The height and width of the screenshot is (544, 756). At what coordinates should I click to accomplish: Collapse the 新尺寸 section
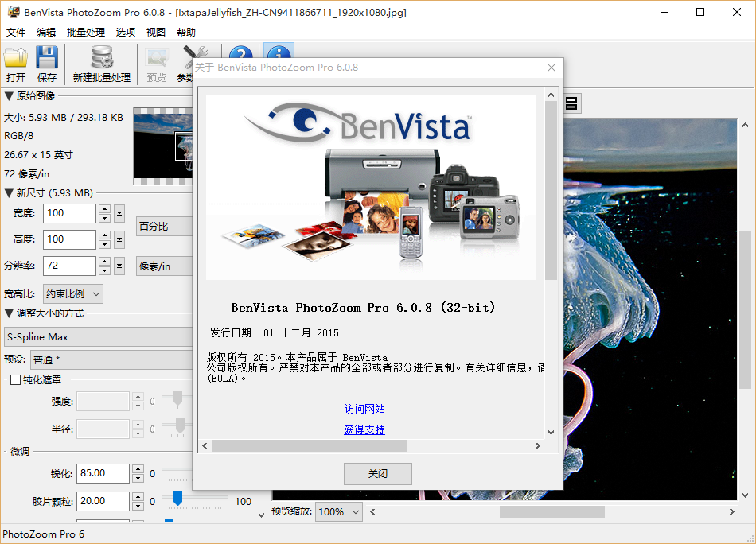coord(9,192)
